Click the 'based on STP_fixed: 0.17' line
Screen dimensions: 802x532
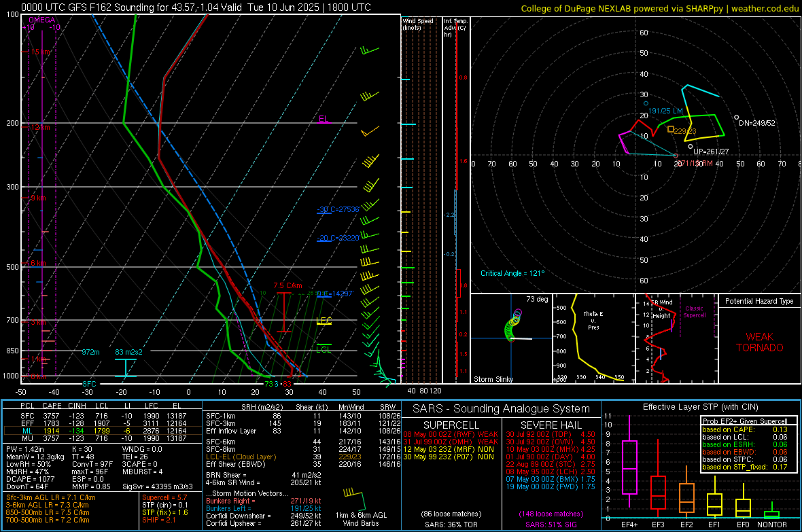(x=745, y=467)
